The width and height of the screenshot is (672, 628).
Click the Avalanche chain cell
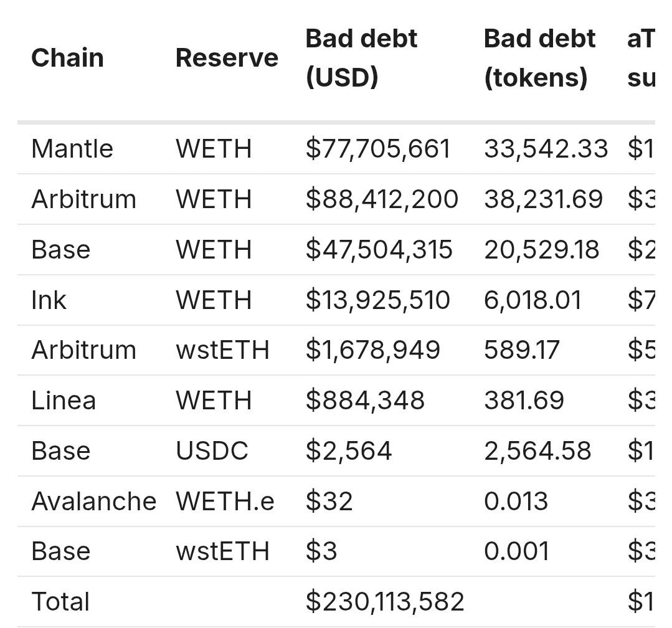(x=93, y=502)
